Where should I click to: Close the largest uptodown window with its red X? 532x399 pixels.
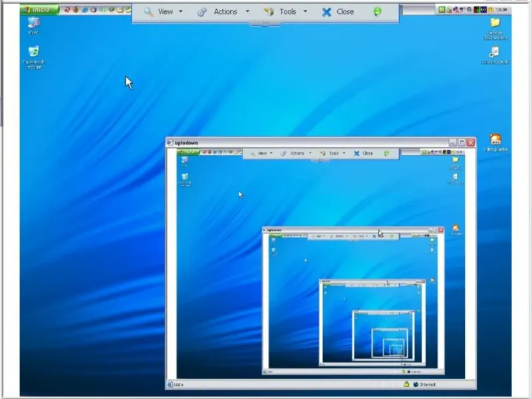pos(471,143)
